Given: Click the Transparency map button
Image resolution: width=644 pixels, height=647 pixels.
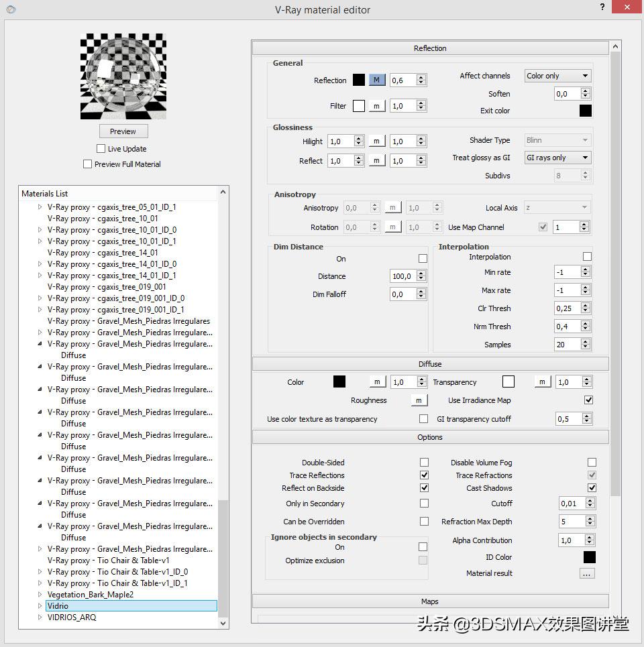Looking at the screenshot, I should 542,382.
